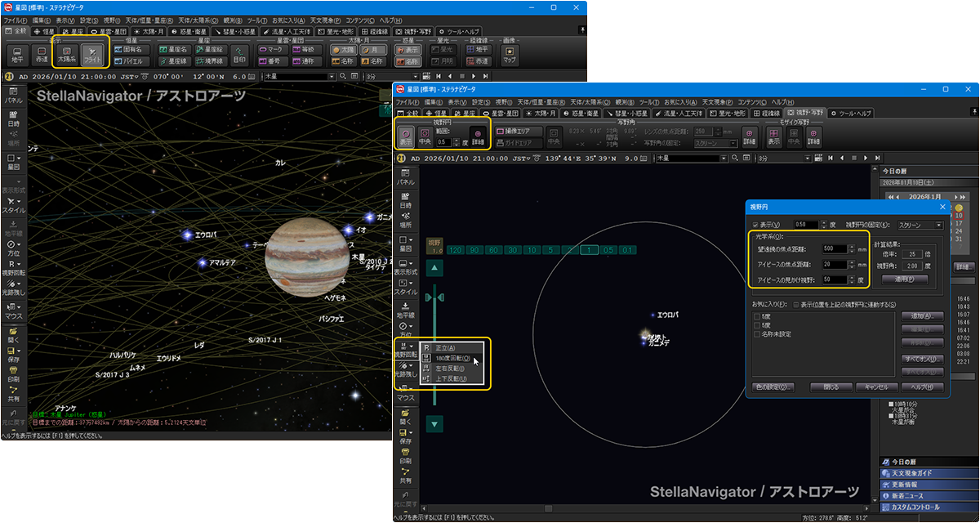
Task: Check the 名称未設定 favorites item
Action: pos(756,334)
